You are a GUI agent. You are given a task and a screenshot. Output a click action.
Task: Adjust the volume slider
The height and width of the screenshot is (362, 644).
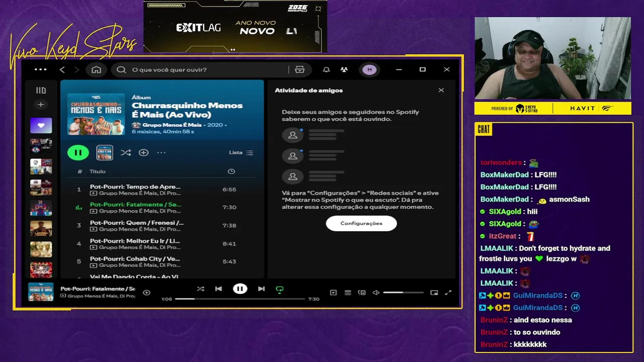point(403,293)
